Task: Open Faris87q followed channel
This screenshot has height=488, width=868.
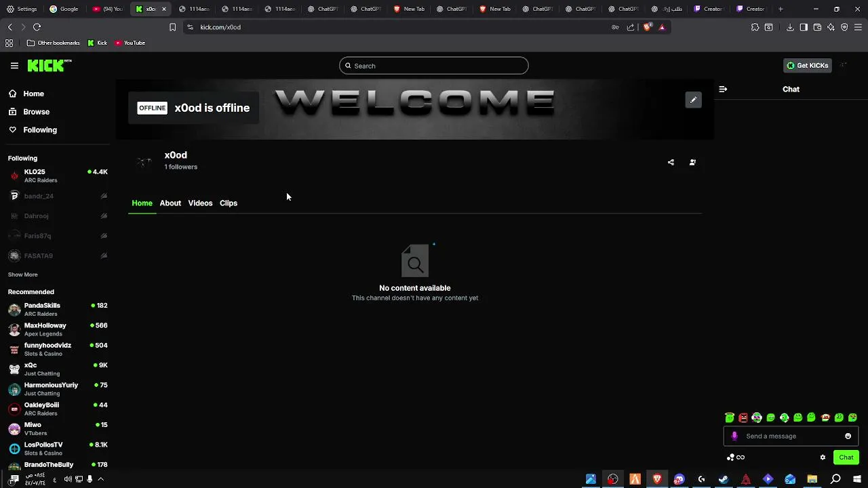Action: coord(58,236)
